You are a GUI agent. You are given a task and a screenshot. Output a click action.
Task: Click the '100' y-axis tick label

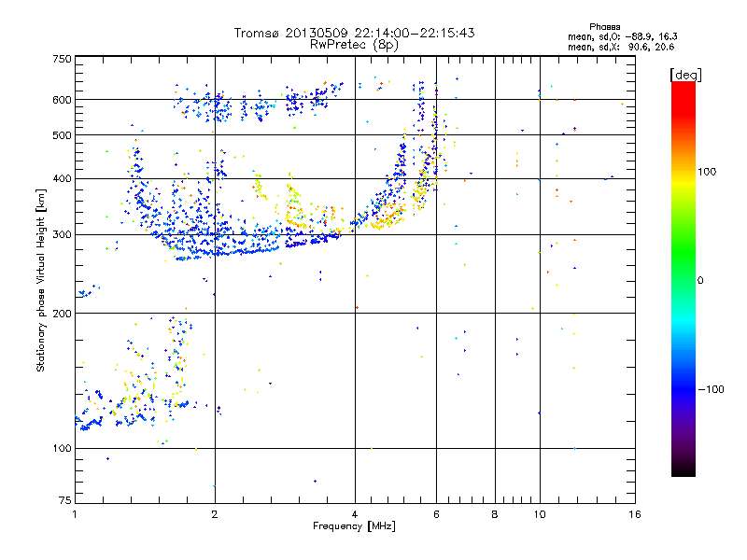click(62, 449)
